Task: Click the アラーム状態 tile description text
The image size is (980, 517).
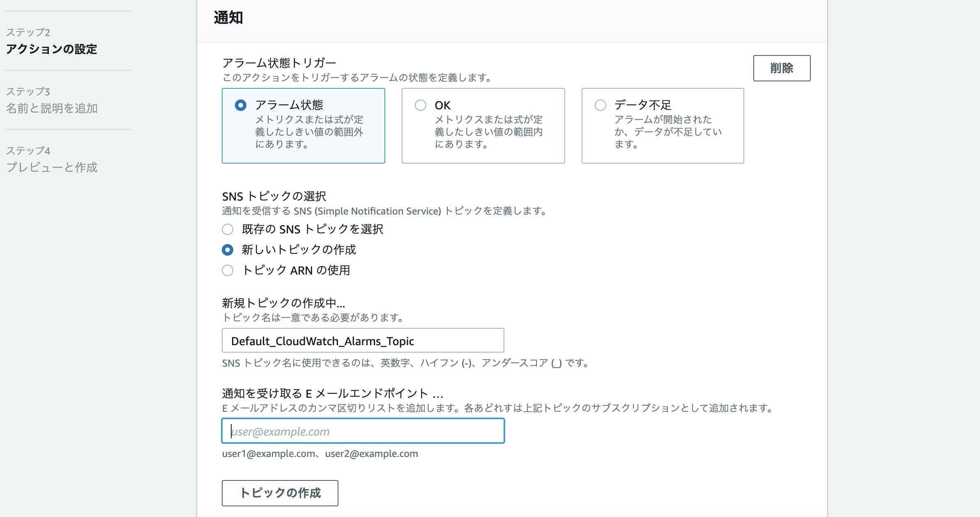Action: 309,132
